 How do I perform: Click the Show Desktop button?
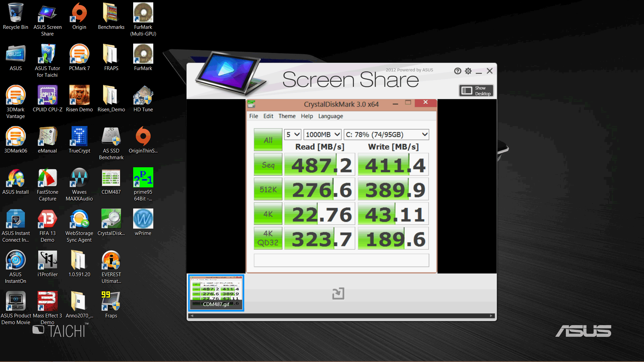click(476, 91)
